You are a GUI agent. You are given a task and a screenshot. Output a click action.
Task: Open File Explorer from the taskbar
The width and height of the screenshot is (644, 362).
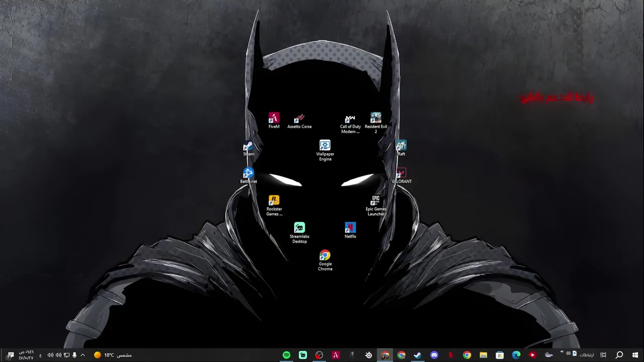484,355
